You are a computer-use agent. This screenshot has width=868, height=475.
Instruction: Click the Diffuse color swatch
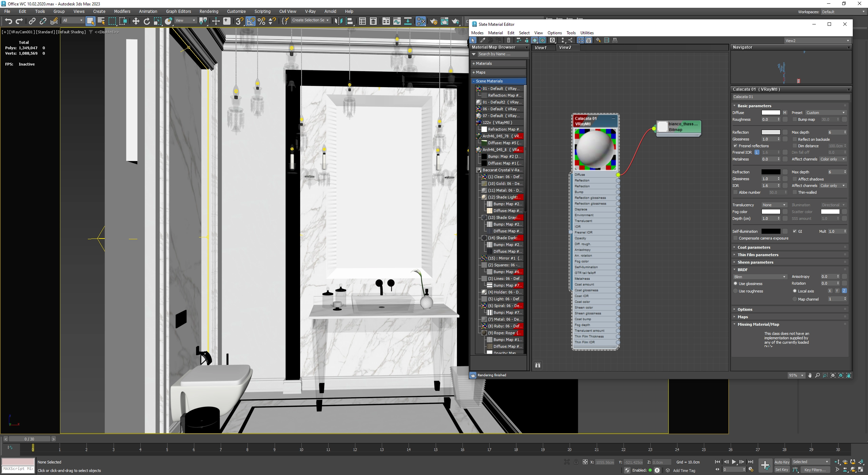(x=771, y=113)
